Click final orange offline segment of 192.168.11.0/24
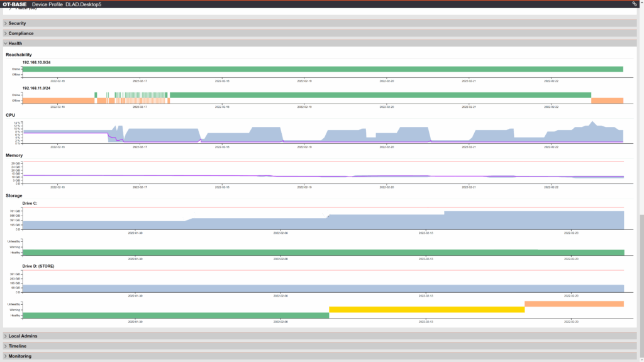Viewport: 644px width, 362px height. pos(607,101)
